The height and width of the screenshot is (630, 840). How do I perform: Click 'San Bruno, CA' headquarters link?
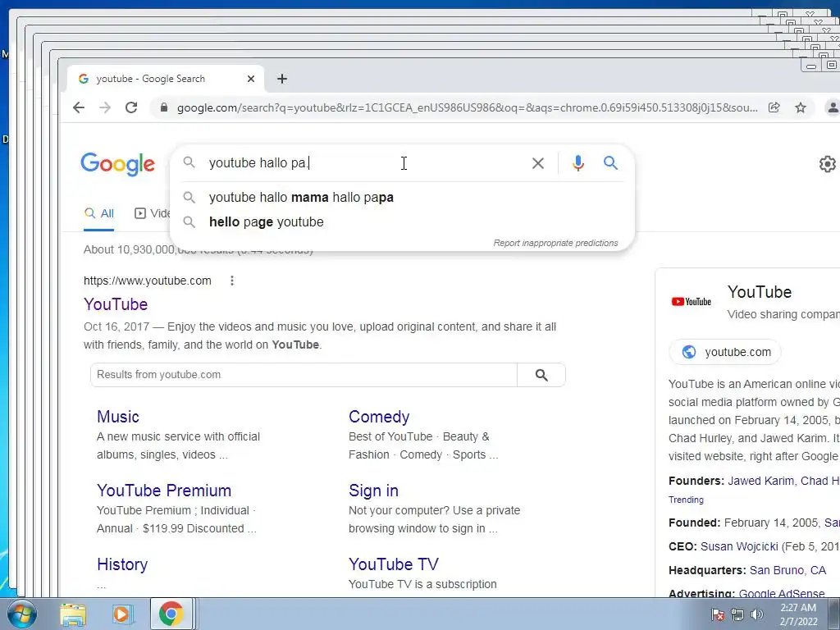(787, 571)
